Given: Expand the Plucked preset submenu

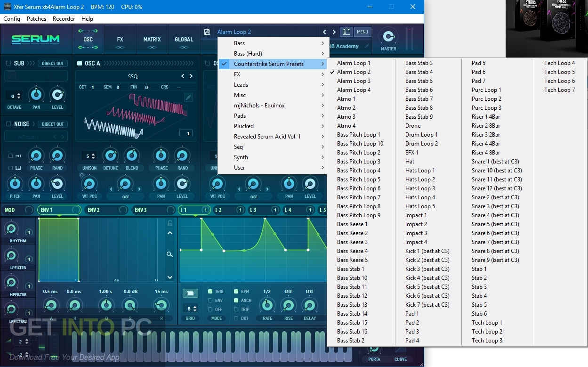Looking at the screenshot, I should 273,126.
